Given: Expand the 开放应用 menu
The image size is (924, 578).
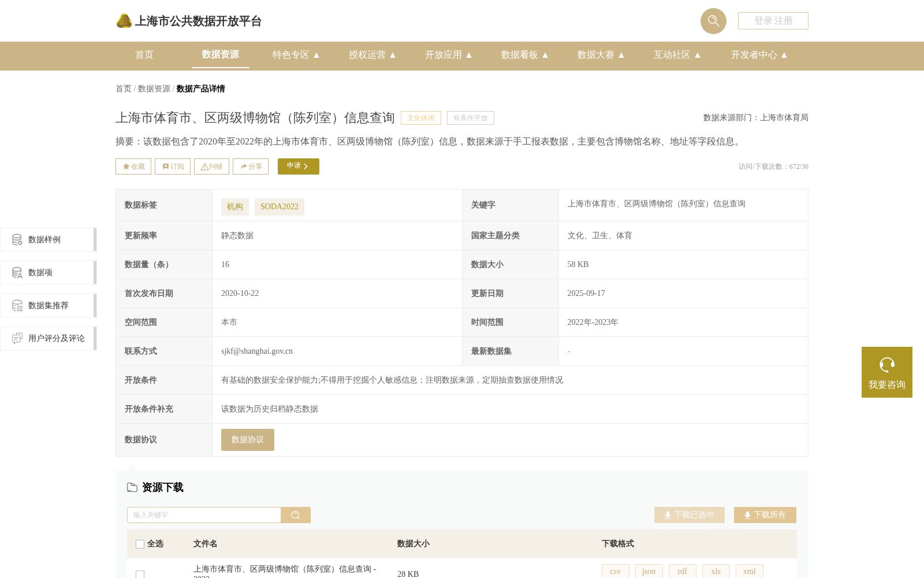Looking at the screenshot, I should point(449,55).
